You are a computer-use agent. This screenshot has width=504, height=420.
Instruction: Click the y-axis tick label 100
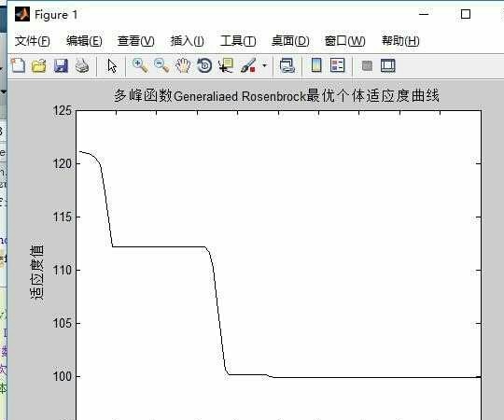click(x=63, y=376)
